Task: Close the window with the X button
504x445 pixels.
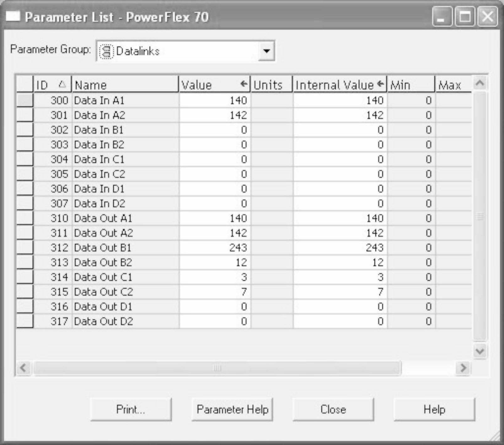Action: (487, 17)
